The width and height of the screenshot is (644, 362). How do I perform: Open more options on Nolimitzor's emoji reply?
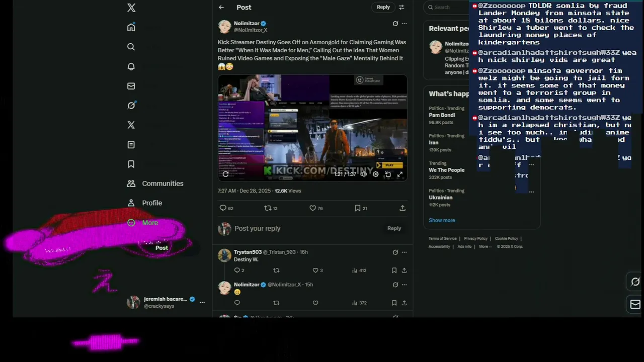pos(404,285)
